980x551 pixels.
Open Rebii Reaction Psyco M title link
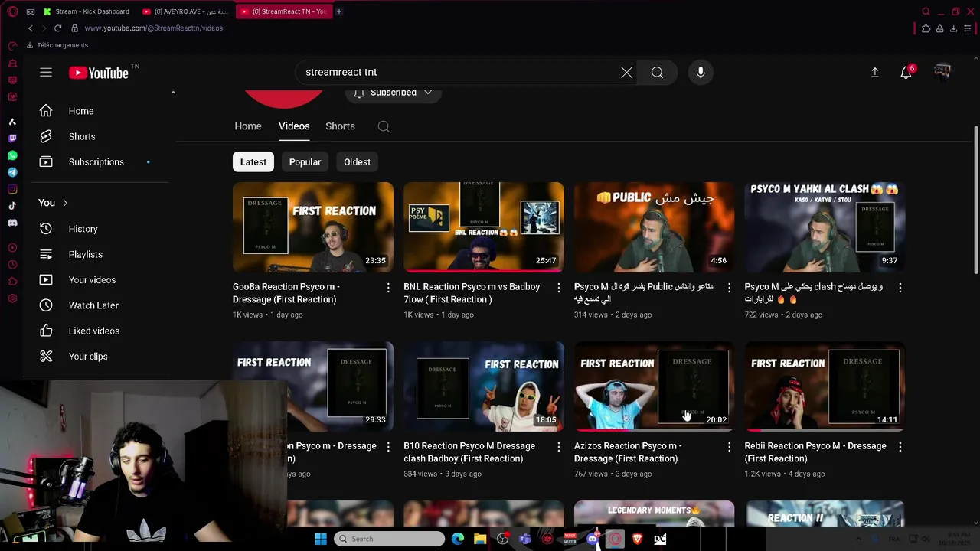click(x=815, y=452)
